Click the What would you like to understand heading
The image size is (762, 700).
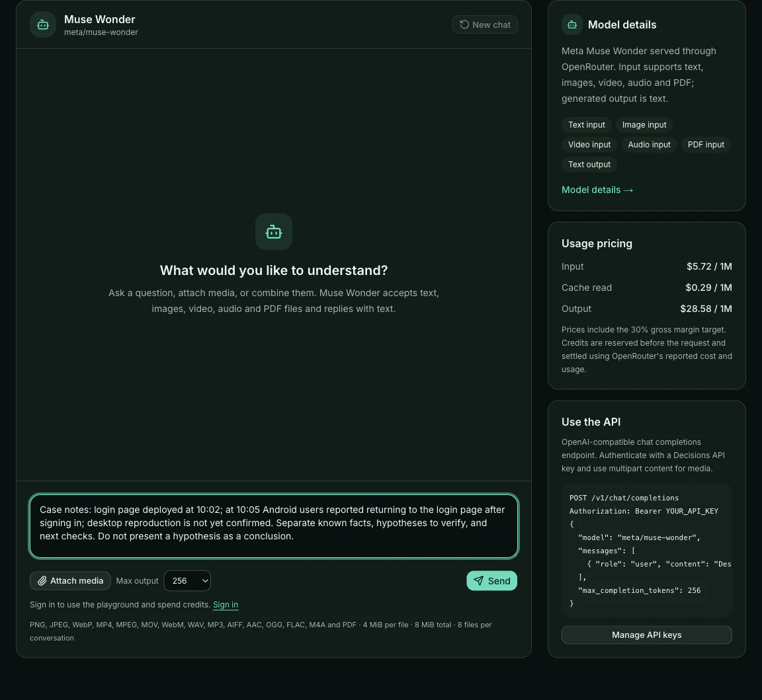pyautogui.click(x=274, y=270)
